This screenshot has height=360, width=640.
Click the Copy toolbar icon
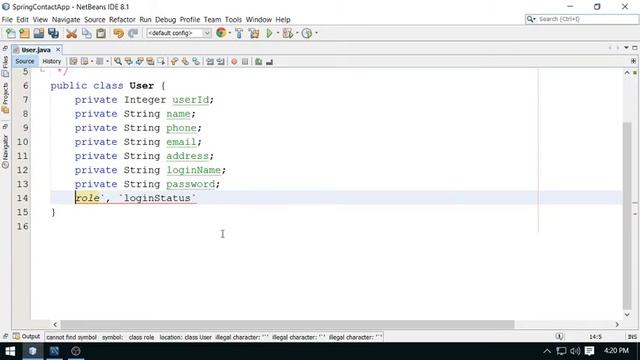point(87,33)
